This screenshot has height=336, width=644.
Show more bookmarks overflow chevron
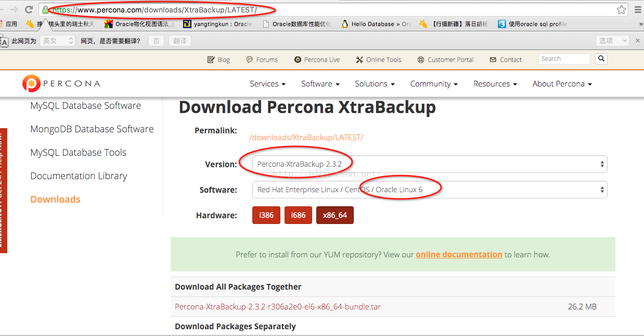640,24
